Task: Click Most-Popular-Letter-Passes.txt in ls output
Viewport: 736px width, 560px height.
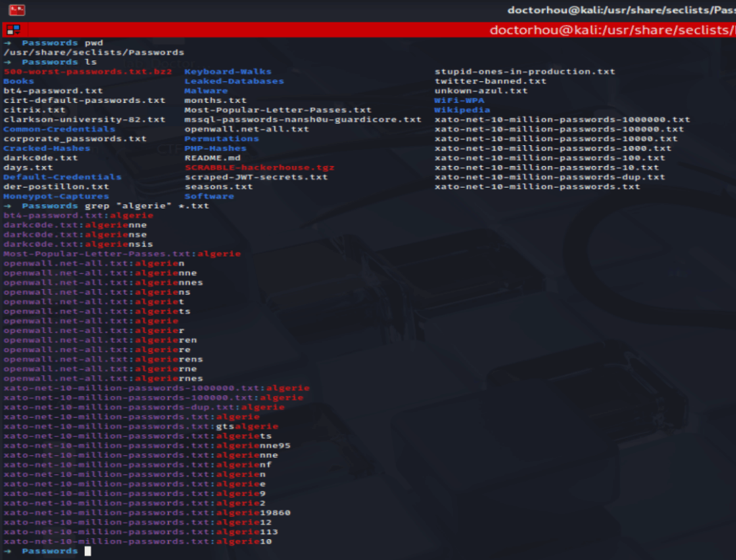Action: coord(278,110)
